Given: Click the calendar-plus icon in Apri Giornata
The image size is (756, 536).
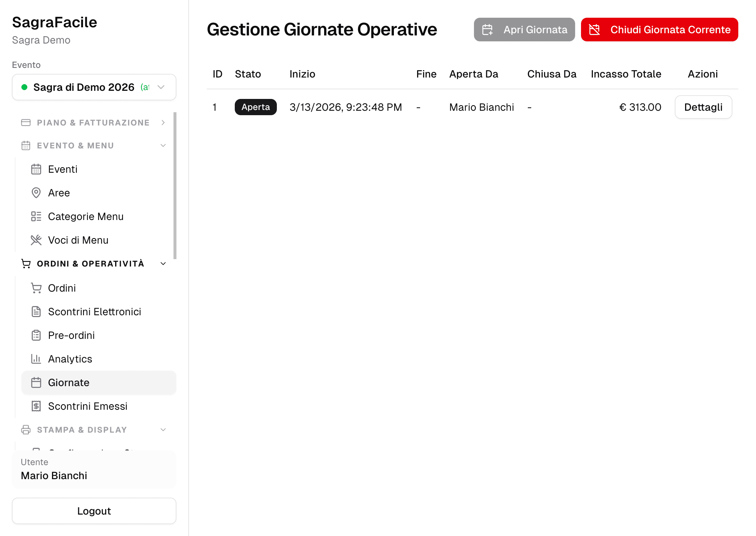Looking at the screenshot, I should coord(488,30).
